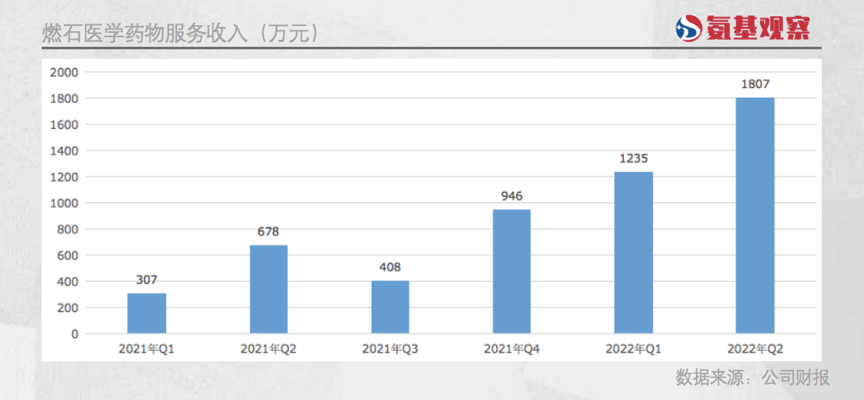The image size is (864, 400).
Task: Select the 946 data label
Action: [511, 196]
